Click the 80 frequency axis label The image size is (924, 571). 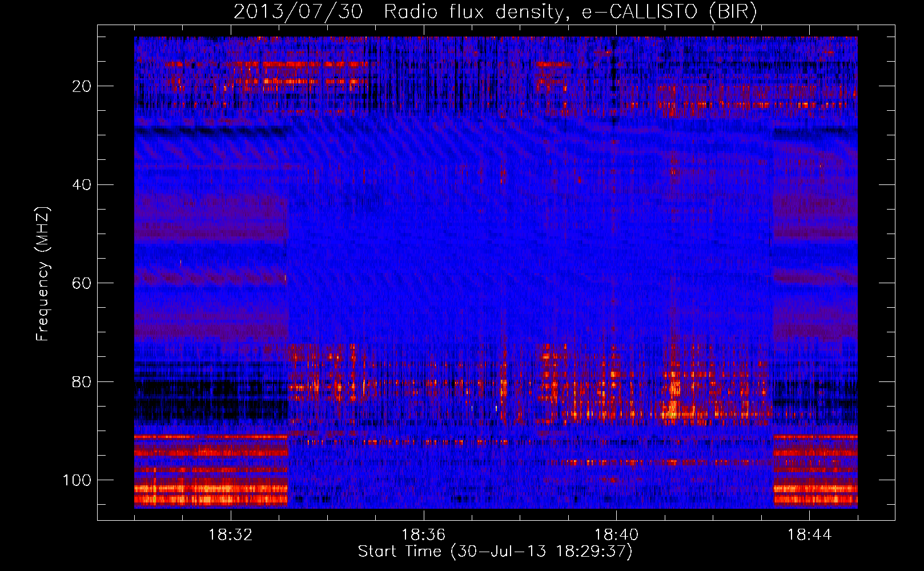coord(82,382)
